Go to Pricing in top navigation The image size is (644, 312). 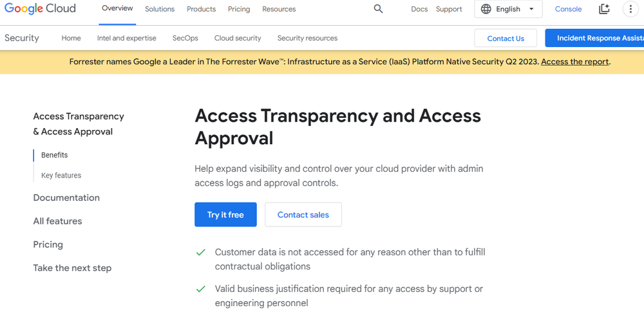[239, 9]
